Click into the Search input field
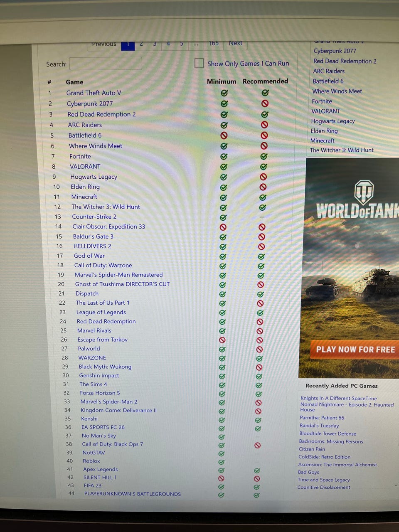Image resolution: width=399 pixels, height=532 pixels. pos(106,64)
